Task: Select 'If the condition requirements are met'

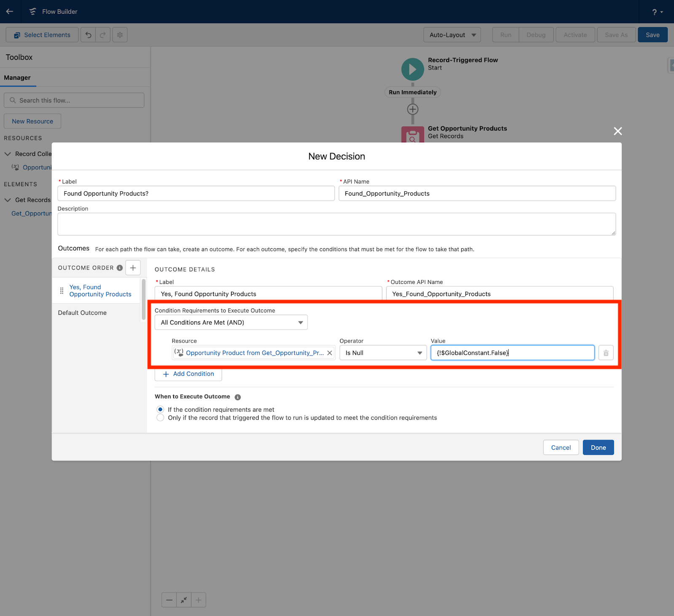Action: tap(160, 409)
